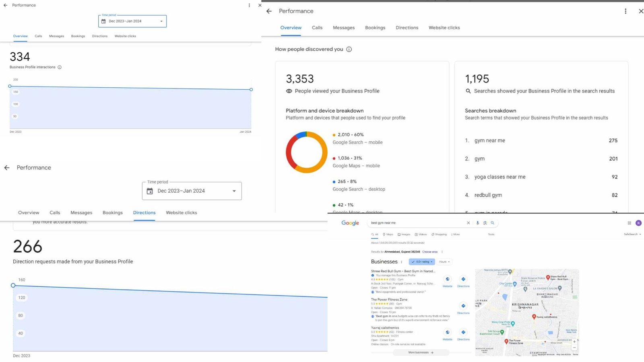This screenshot has height=362, width=644.
Task: Open Website clicks tab in 266 direction requests panel
Action: point(182,213)
